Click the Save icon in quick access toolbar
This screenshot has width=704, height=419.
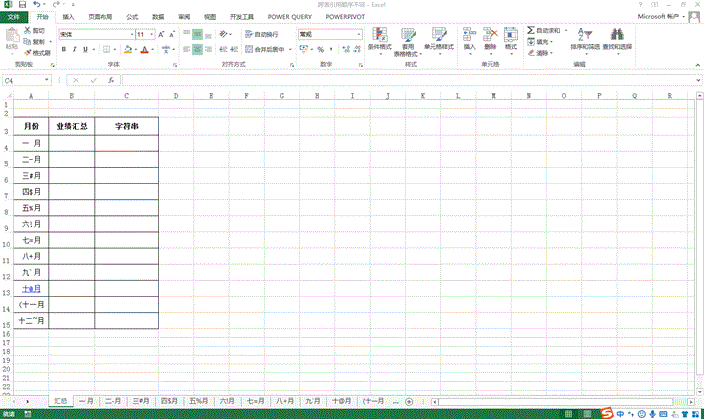[23, 5]
